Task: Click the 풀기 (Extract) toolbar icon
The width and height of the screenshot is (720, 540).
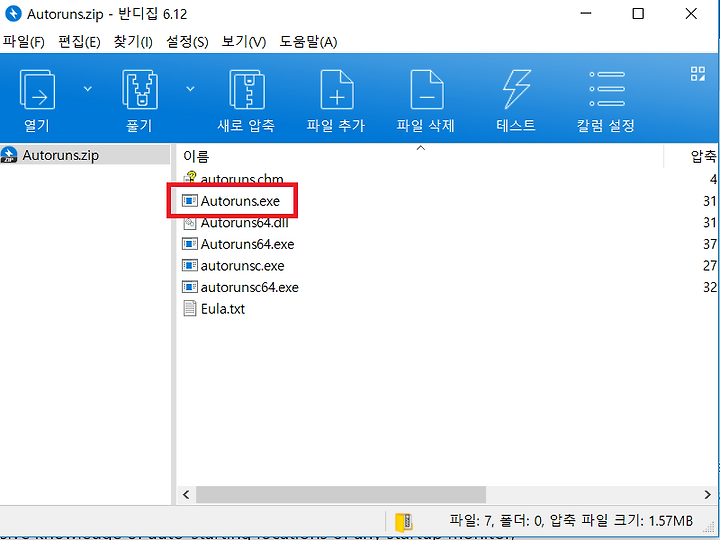Action: coord(140,90)
